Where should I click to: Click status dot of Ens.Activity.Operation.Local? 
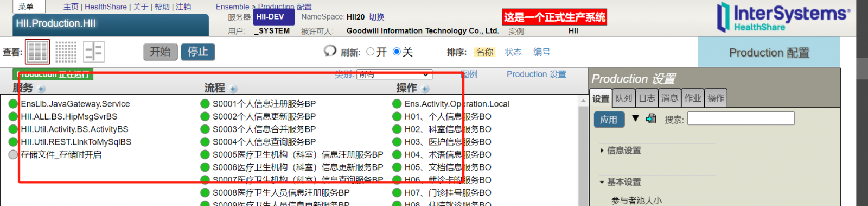397,103
